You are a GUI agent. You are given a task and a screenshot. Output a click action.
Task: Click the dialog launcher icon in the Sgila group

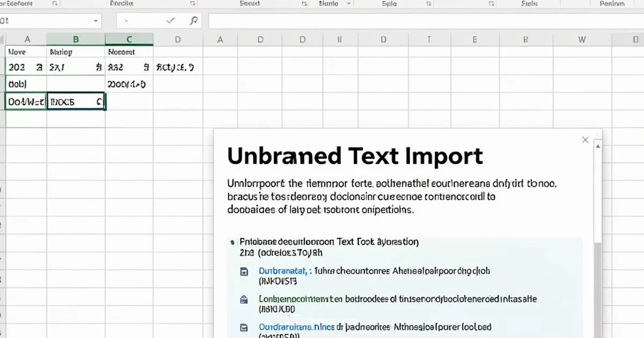click(428, 3)
